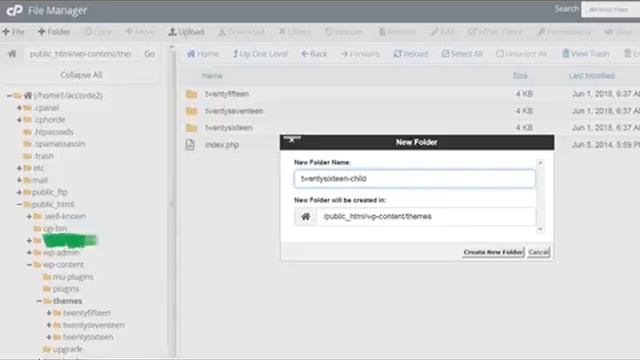Select mu-plugins in the folder tree
640x360 pixels.
pyautogui.click(x=73, y=277)
